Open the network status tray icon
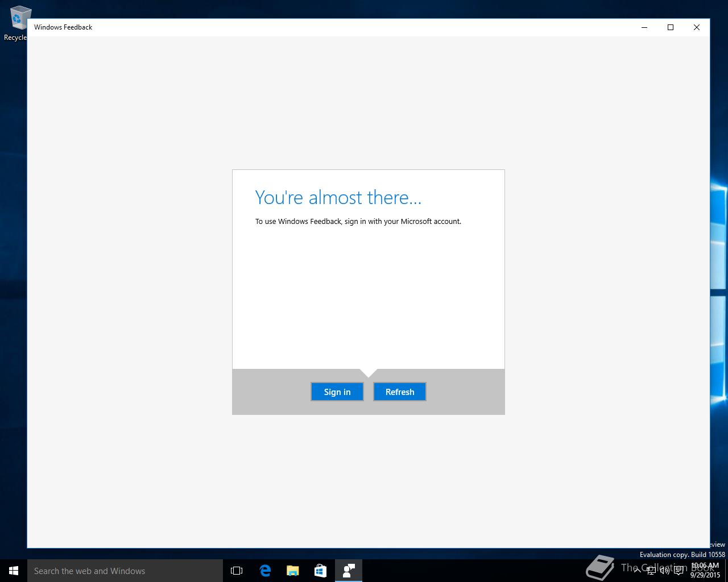This screenshot has height=582, width=728. pyautogui.click(x=651, y=571)
